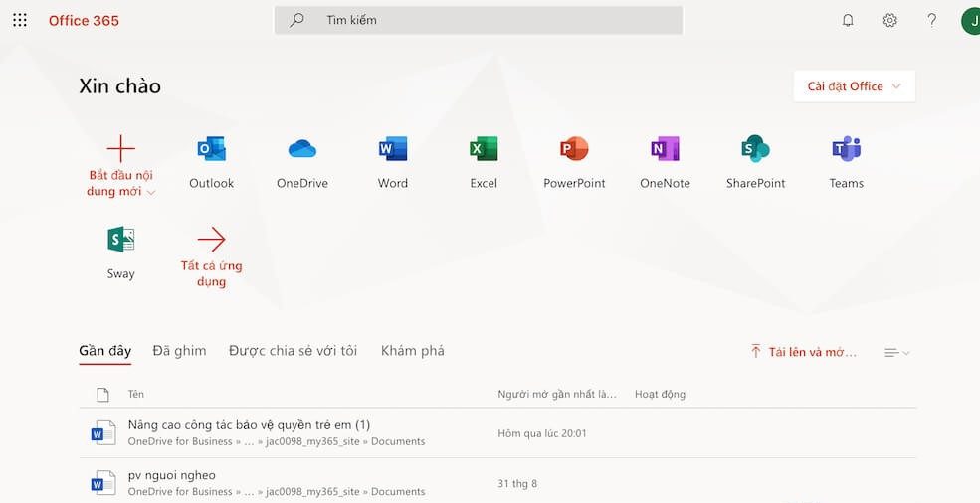
Task: Click the Office 365 home link
Action: pos(84,21)
